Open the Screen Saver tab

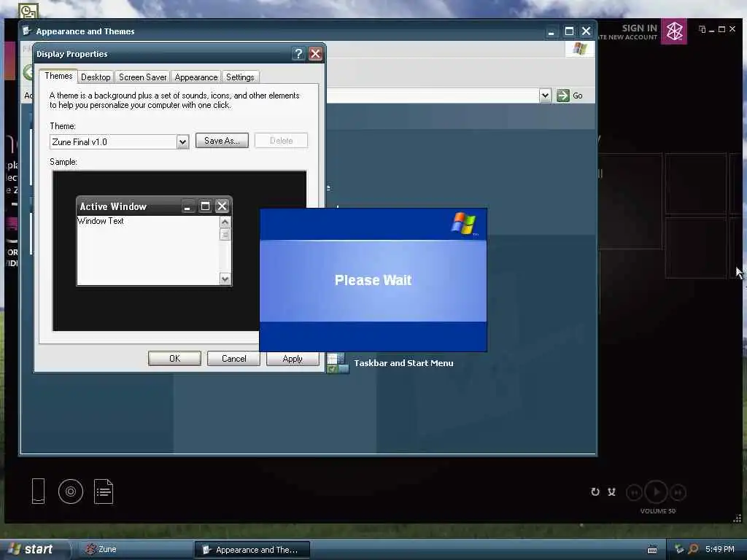(142, 77)
